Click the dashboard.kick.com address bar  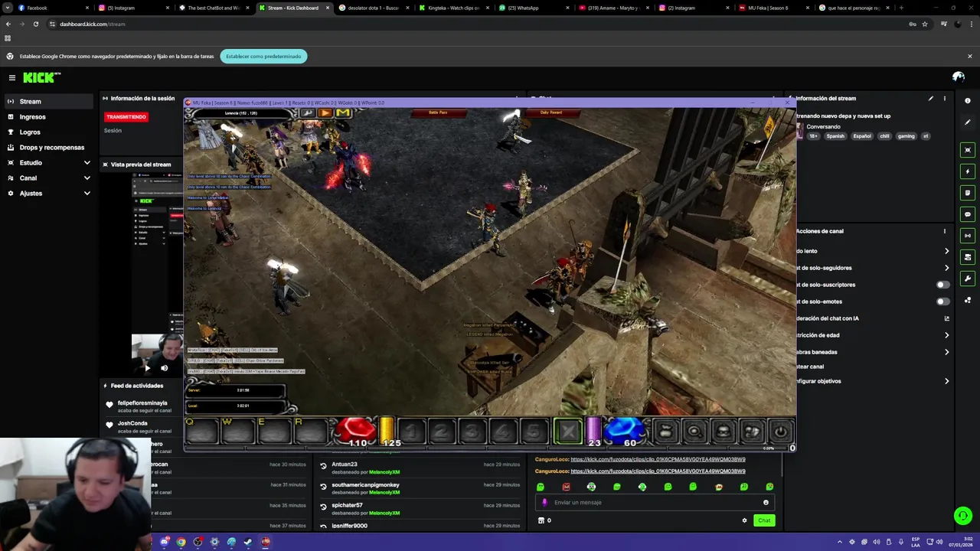coord(475,24)
